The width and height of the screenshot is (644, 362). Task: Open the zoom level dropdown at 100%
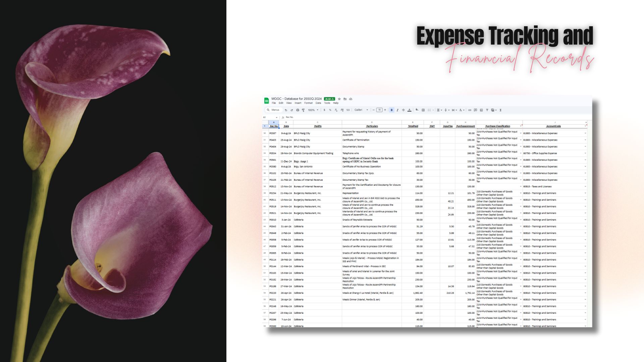click(313, 110)
